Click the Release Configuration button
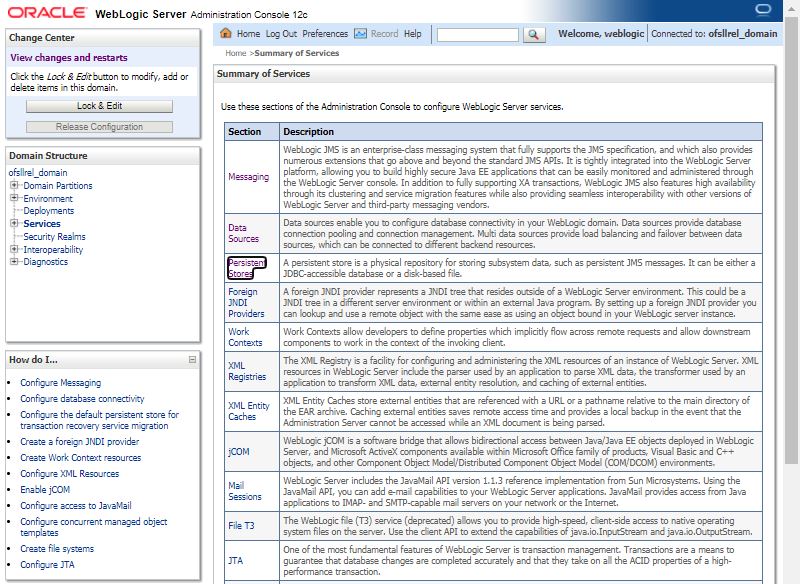The width and height of the screenshot is (800, 584). pos(99,126)
